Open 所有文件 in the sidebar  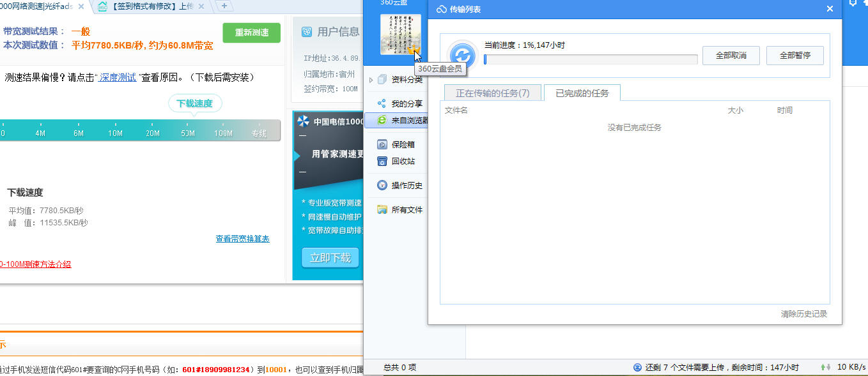click(x=407, y=209)
